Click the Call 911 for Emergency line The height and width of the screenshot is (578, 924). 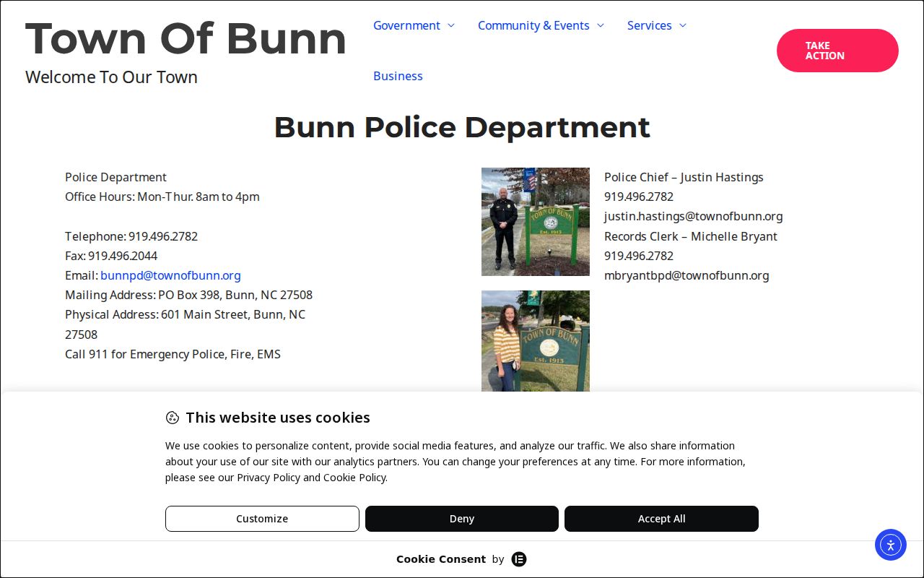(x=173, y=354)
